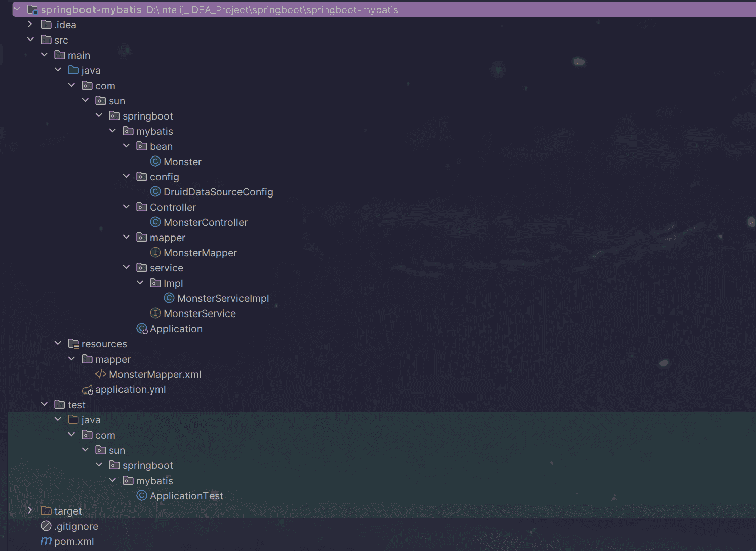756x551 pixels.
Task: Click the pom.xml Maven icon
Action: [x=46, y=541]
